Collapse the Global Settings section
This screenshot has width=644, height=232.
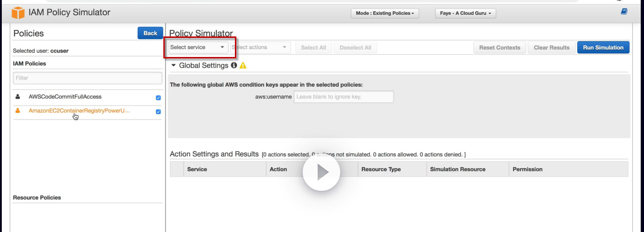tap(173, 65)
